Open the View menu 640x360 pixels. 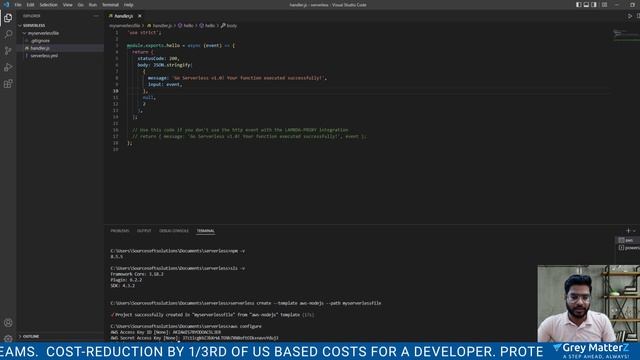tap(67, 5)
